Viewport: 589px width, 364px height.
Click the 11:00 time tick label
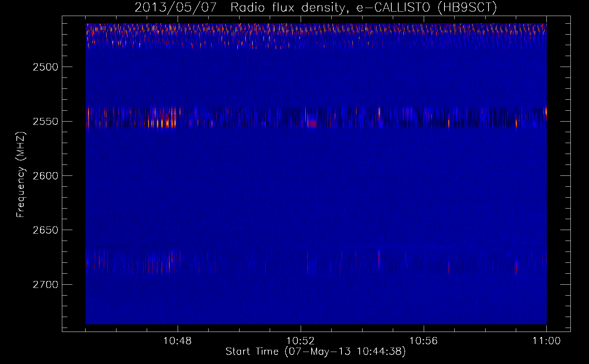[546, 341]
